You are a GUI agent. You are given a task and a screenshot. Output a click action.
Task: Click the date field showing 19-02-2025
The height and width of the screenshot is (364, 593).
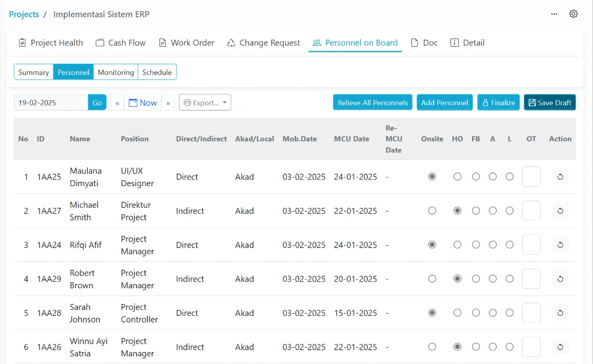(x=51, y=103)
